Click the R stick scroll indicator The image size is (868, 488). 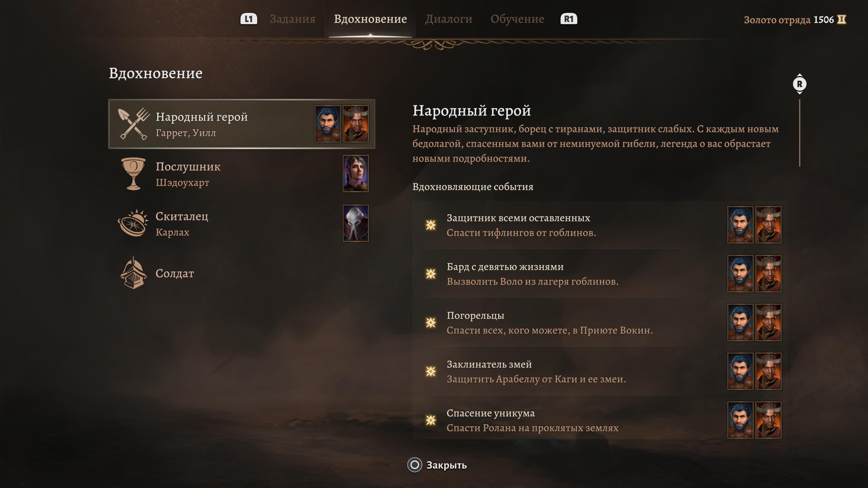(x=800, y=84)
